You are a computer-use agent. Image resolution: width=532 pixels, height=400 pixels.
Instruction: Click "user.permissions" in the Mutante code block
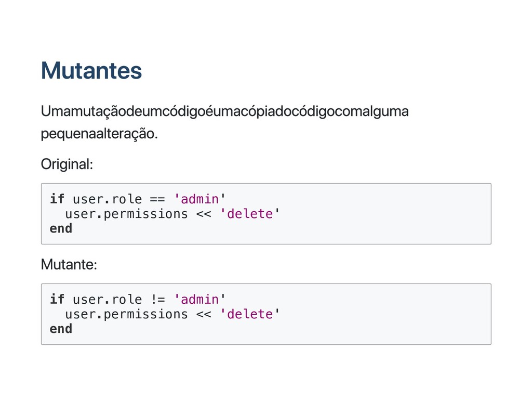[x=126, y=314]
